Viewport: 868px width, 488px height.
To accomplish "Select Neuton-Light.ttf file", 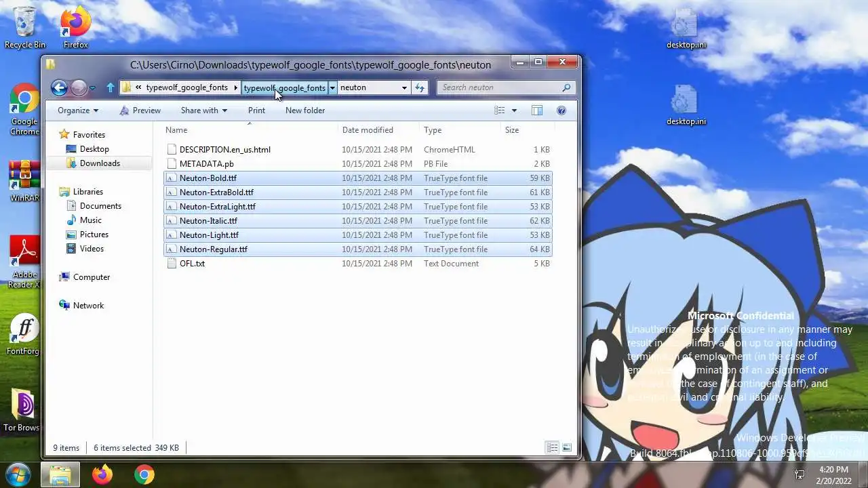I will click(358, 235).
